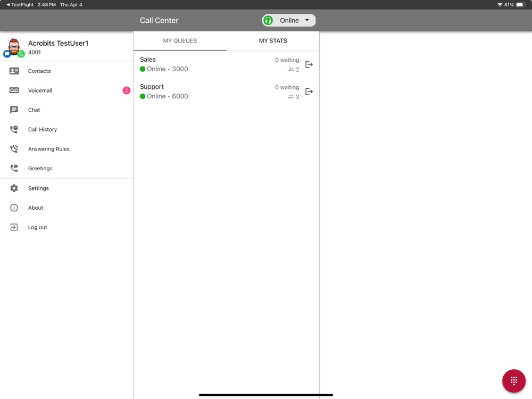Open Settings from the sidebar
The width and height of the screenshot is (532, 399).
point(67,188)
